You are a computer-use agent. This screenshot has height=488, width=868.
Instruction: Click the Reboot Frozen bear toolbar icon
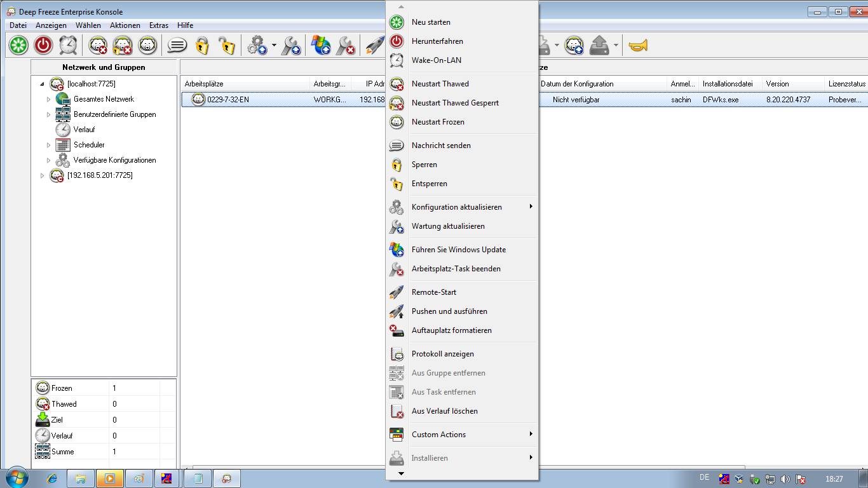(x=147, y=45)
